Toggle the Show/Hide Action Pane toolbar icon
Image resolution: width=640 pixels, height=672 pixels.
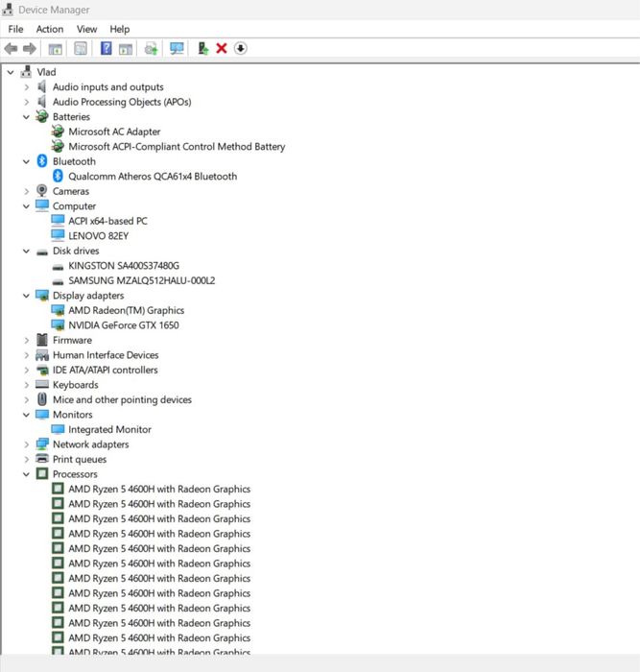[126, 49]
